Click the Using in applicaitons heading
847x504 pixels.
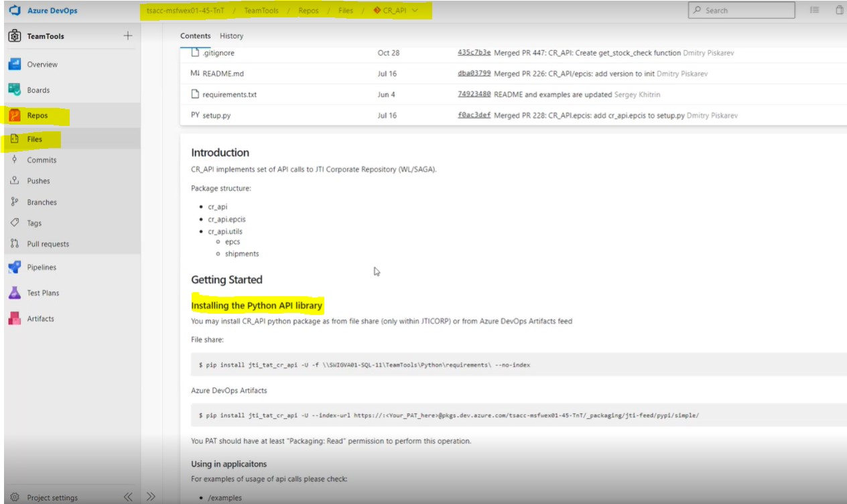coord(229,464)
